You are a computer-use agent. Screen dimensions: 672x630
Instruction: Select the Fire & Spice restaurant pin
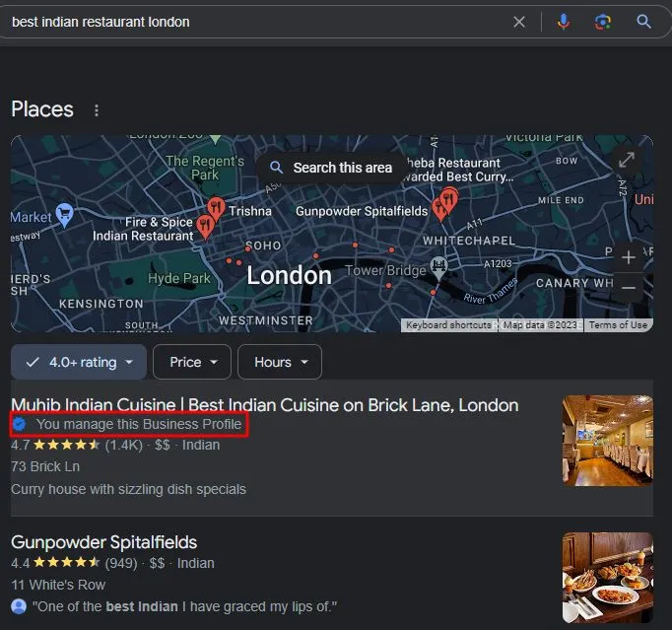[205, 226]
